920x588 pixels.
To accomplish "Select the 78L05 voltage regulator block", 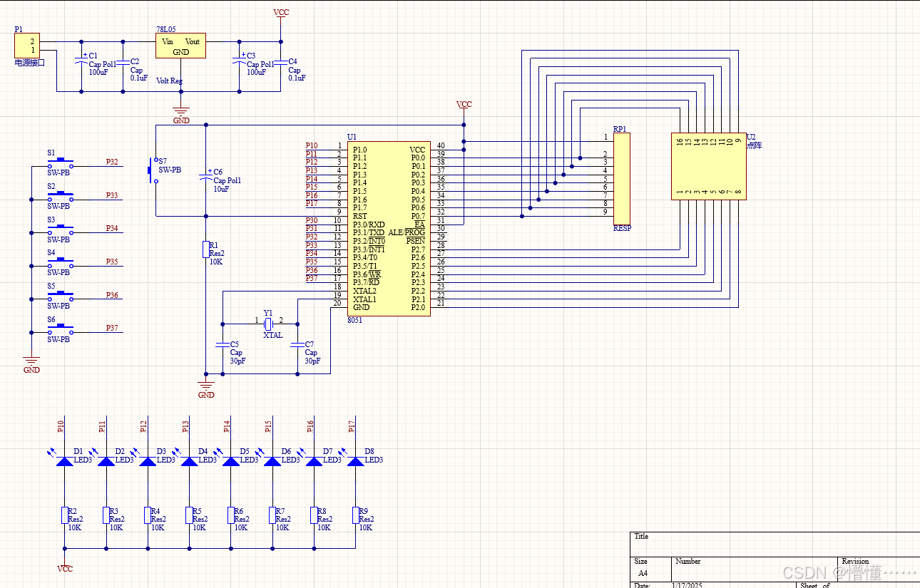I will pos(180,46).
